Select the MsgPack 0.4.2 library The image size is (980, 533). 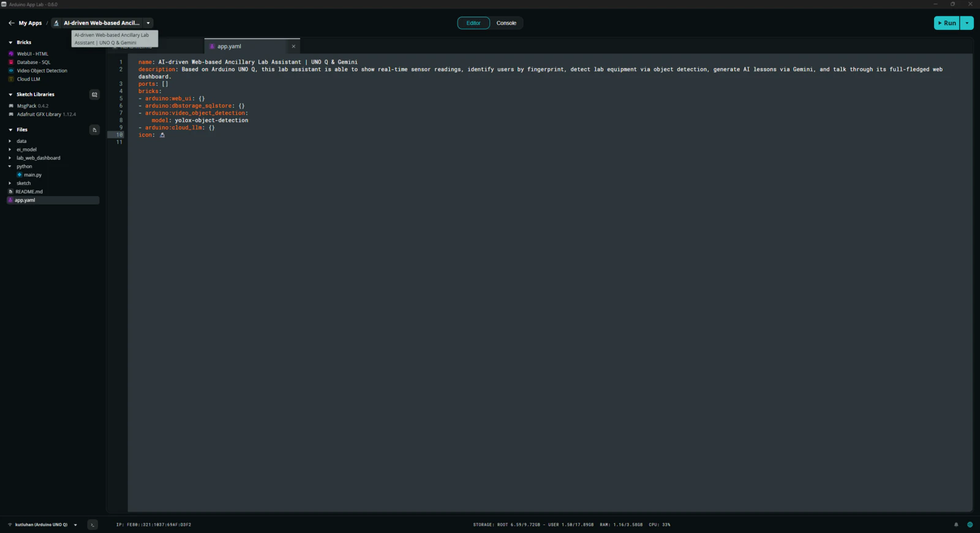pyautogui.click(x=32, y=106)
